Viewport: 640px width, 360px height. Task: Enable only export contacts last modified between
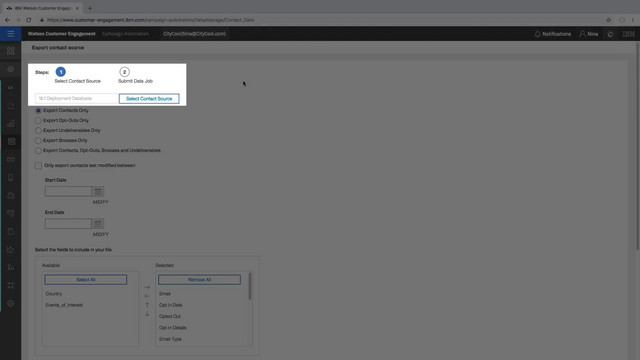point(38,166)
